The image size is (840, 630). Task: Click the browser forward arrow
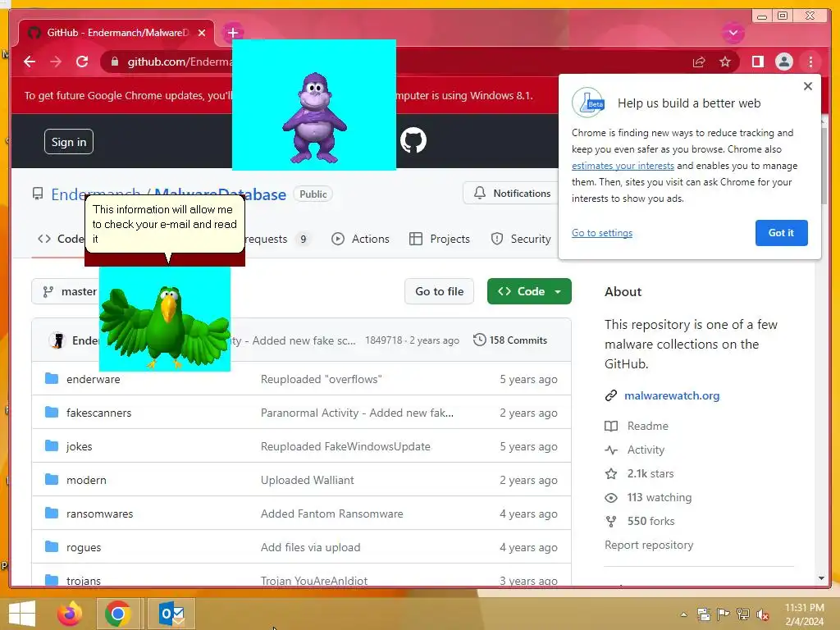tap(56, 62)
